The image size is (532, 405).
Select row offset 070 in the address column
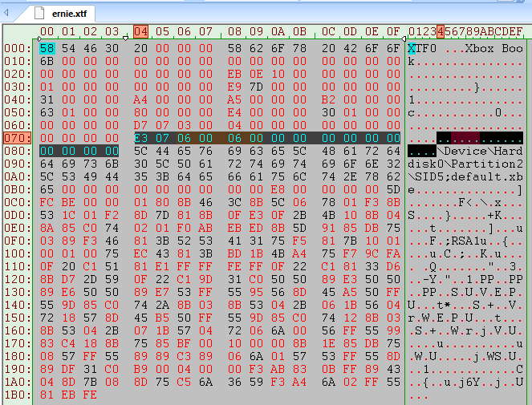pyautogui.click(x=16, y=138)
